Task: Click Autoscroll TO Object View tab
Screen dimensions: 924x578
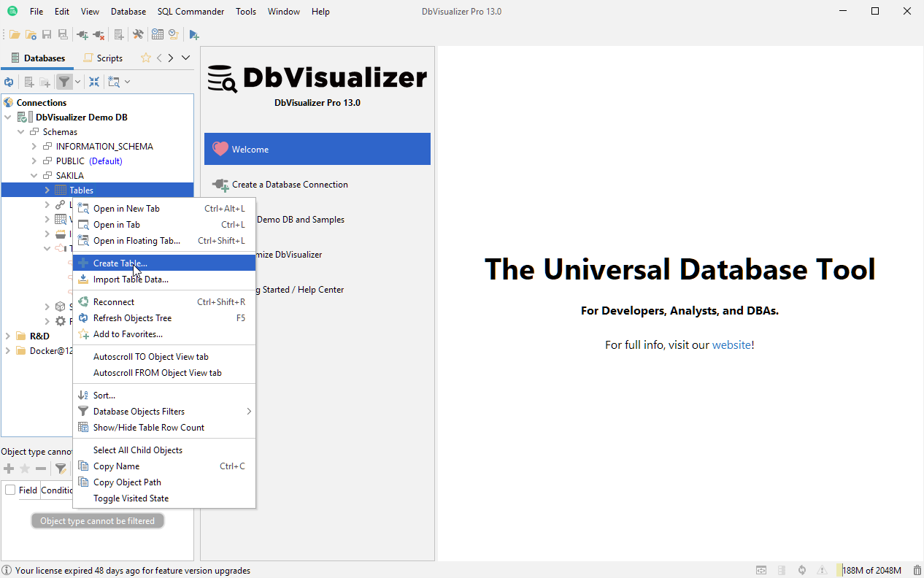Action: (x=164, y=356)
